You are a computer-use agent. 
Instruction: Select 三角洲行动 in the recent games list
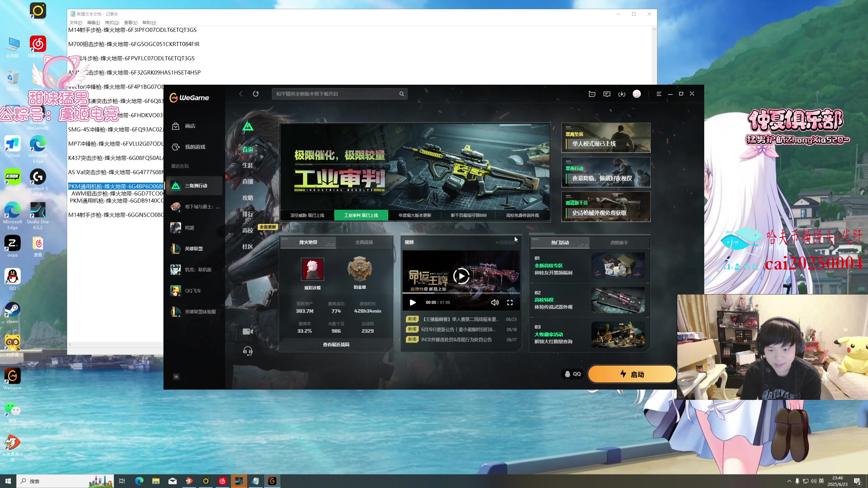pyautogui.click(x=194, y=186)
